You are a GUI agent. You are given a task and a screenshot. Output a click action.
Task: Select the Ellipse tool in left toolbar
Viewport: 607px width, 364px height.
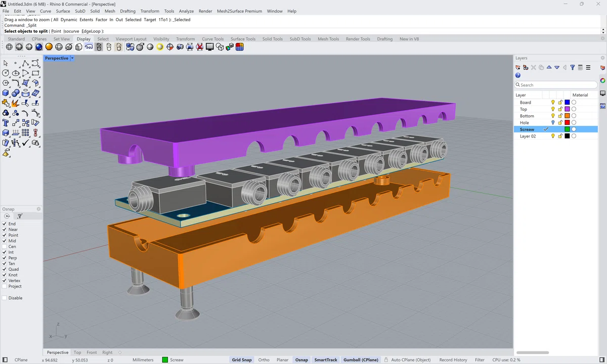[16, 73]
